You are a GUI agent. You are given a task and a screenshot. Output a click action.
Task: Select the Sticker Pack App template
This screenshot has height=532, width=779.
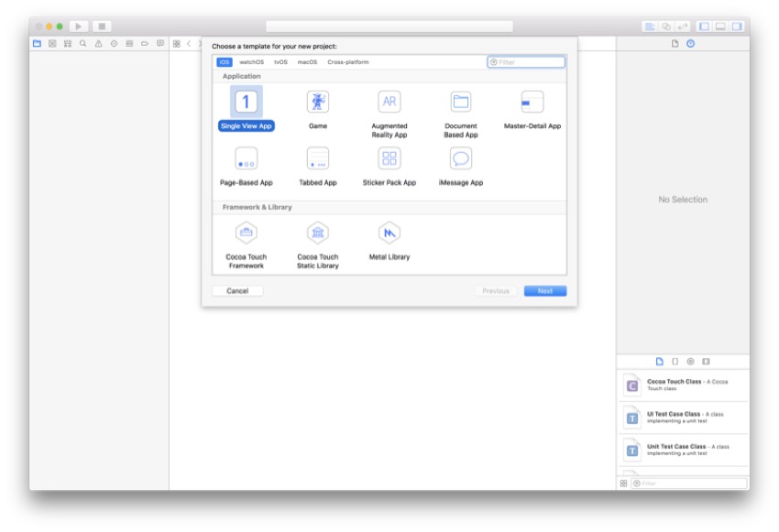(x=389, y=167)
